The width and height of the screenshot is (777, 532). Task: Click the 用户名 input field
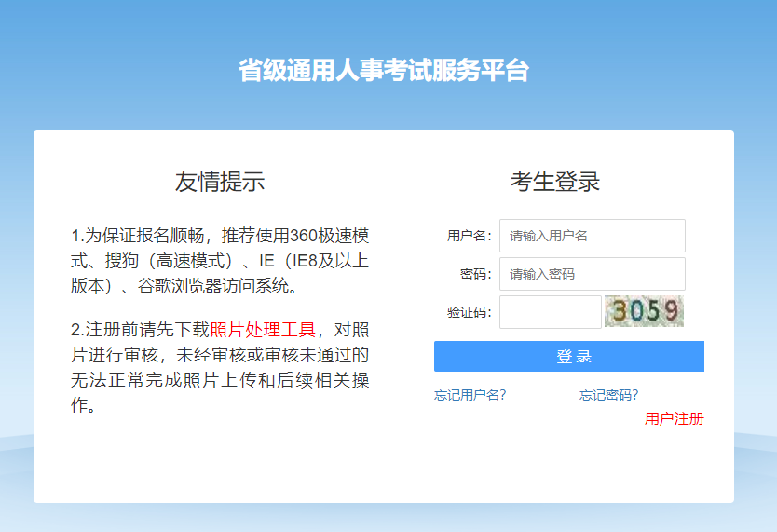click(x=592, y=236)
